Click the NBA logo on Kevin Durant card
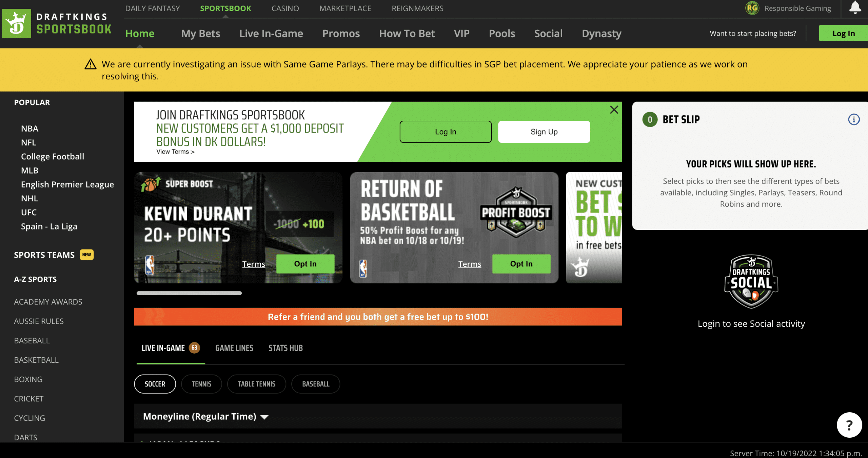868x458 pixels. (150, 265)
